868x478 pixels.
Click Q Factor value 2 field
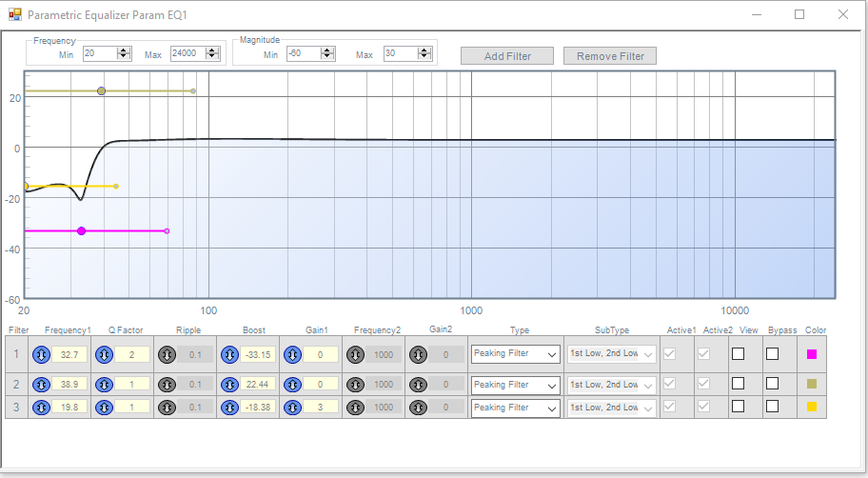click(132, 354)
